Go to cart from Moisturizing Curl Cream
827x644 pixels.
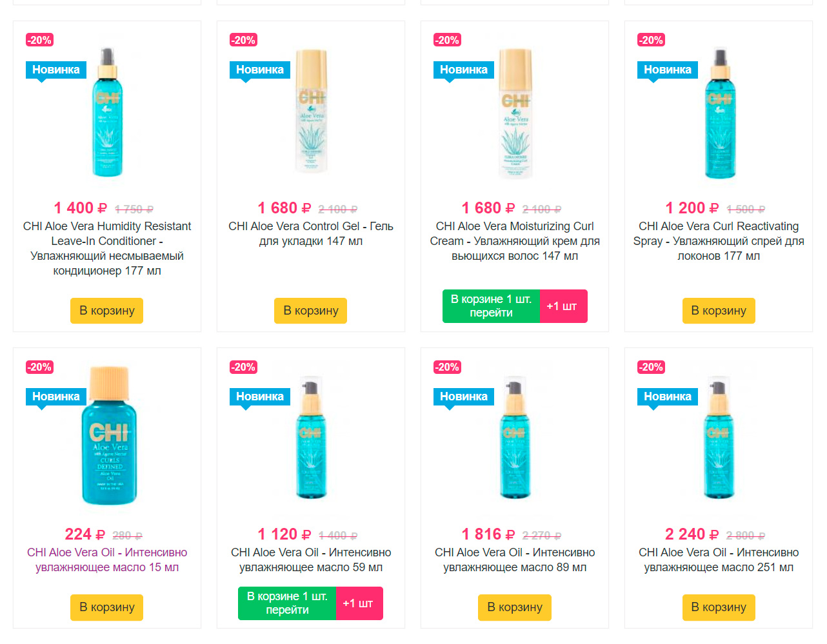point(491,306)
